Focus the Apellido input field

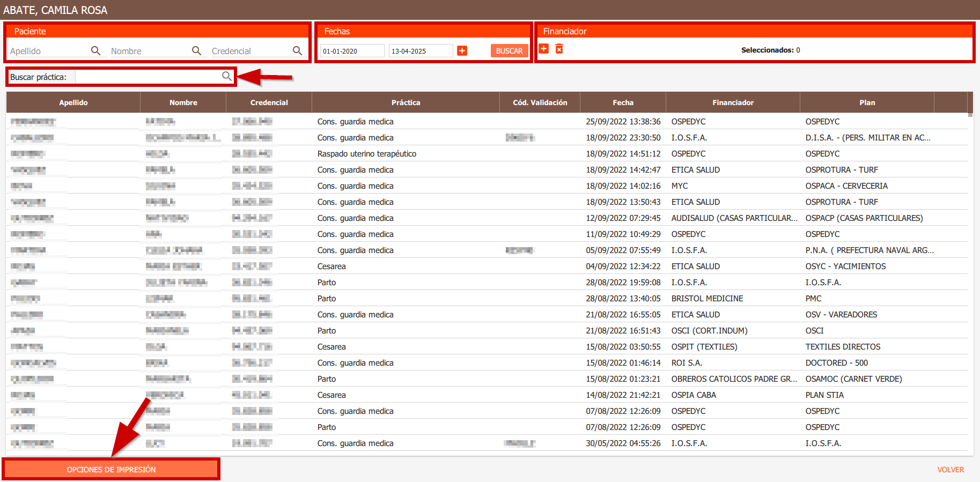[x=48, y=51]
